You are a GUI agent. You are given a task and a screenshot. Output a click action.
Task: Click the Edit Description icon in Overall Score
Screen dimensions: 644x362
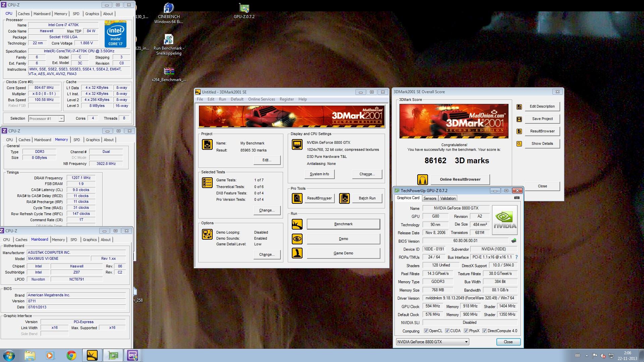click(519, 107)
